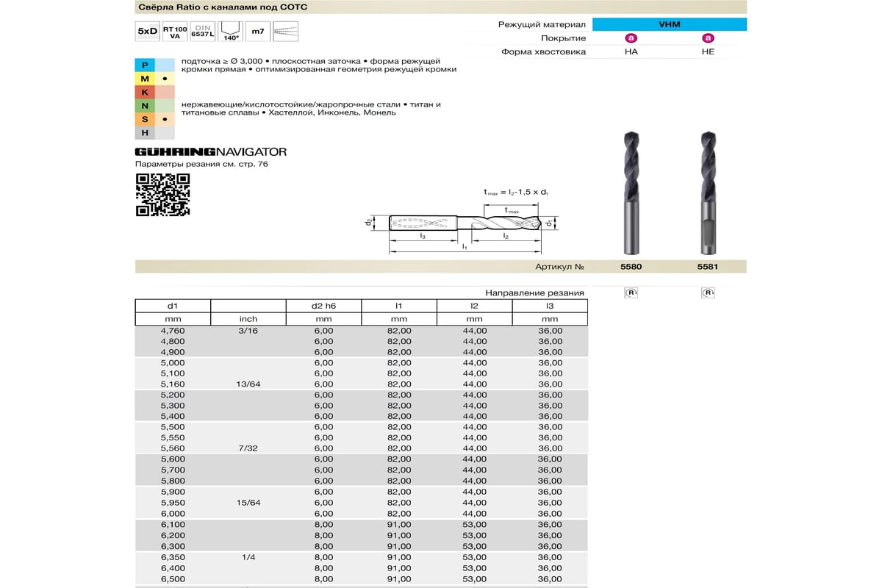Select the m7 tolerance icon

(x=257, y=32)
